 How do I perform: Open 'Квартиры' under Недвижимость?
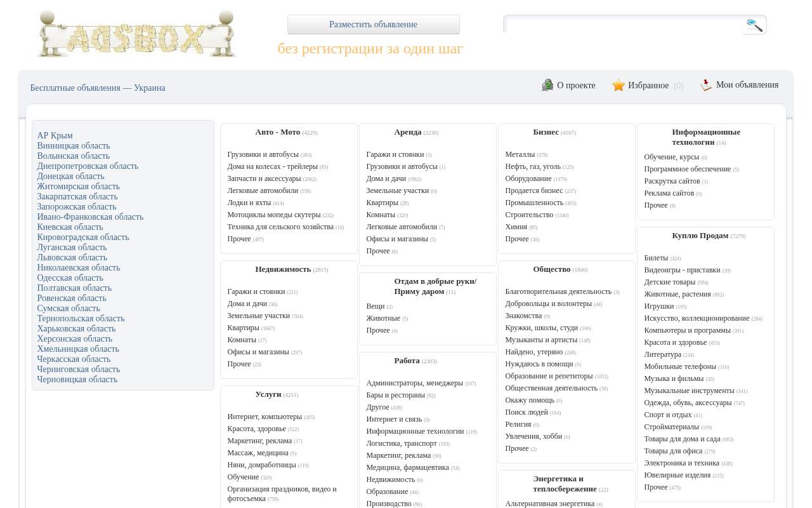click(x=243, y=328)
